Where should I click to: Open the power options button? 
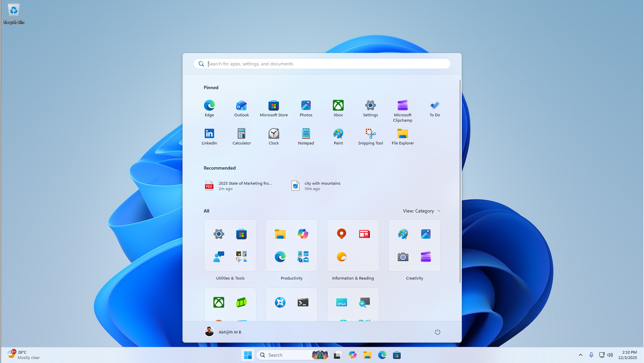pyautogui.click(x=437, y=332)
